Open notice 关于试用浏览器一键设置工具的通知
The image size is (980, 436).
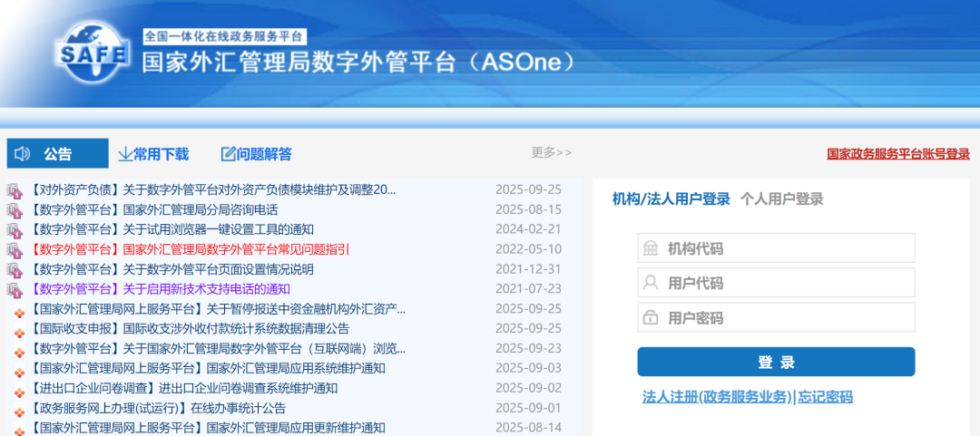[x=171, y=230]
